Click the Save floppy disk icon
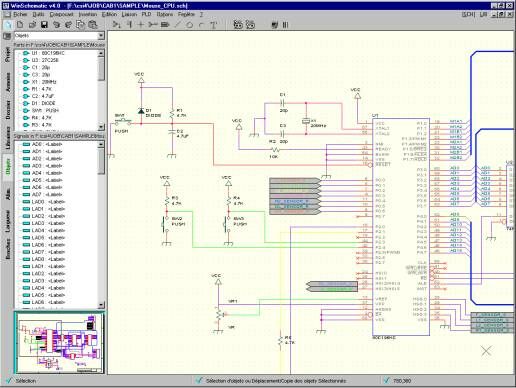This screenshot has height=388, width=516. (x=44, y=25)
